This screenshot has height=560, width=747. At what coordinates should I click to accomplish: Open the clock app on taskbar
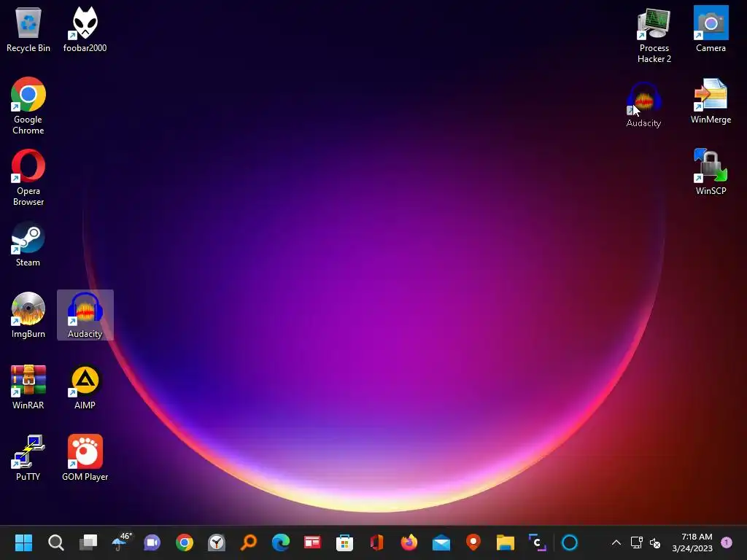coord(217,542)
